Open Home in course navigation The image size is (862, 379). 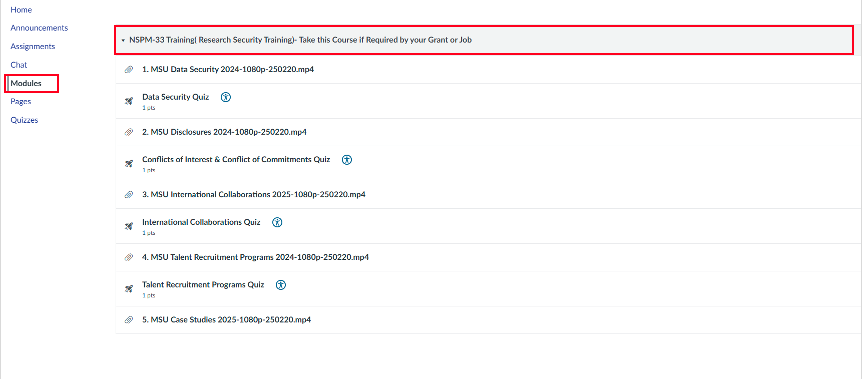point(21,10)
